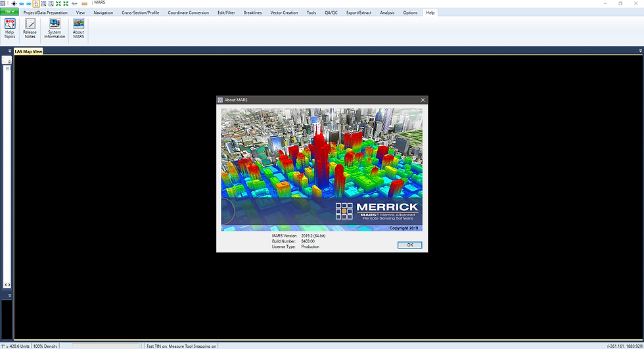
Task: Click the left panel horizontal scroll arrows
Action: point(7,285)
